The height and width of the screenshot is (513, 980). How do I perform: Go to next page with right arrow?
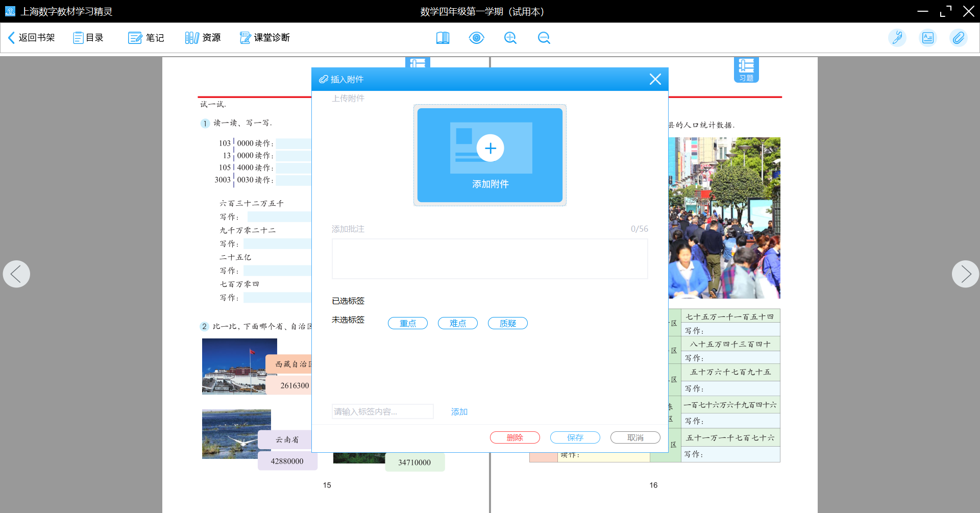click(965, 274)
